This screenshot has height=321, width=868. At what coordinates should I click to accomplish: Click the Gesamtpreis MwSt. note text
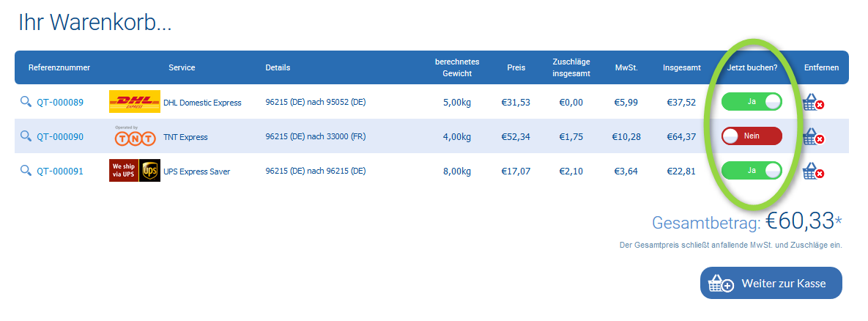click(x=731, y=245)
